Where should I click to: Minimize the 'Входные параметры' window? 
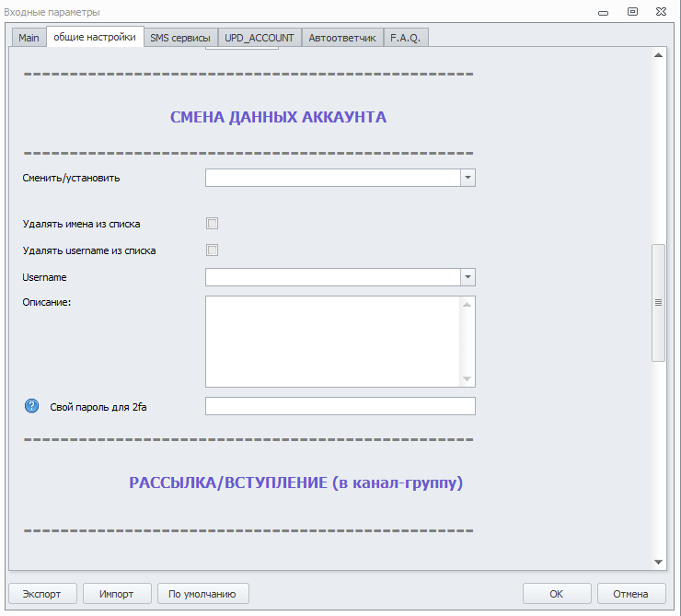point(604,13)
